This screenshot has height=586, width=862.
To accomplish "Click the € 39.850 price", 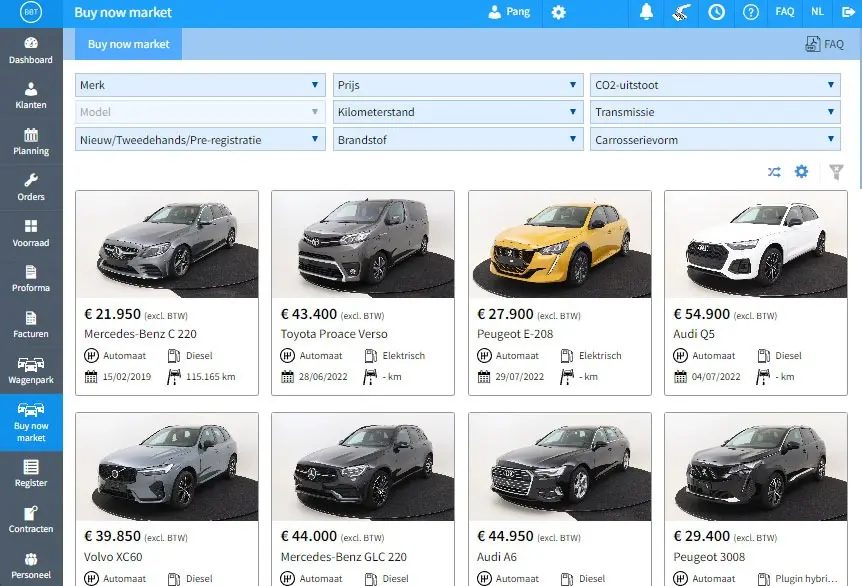I will [113, 536].
